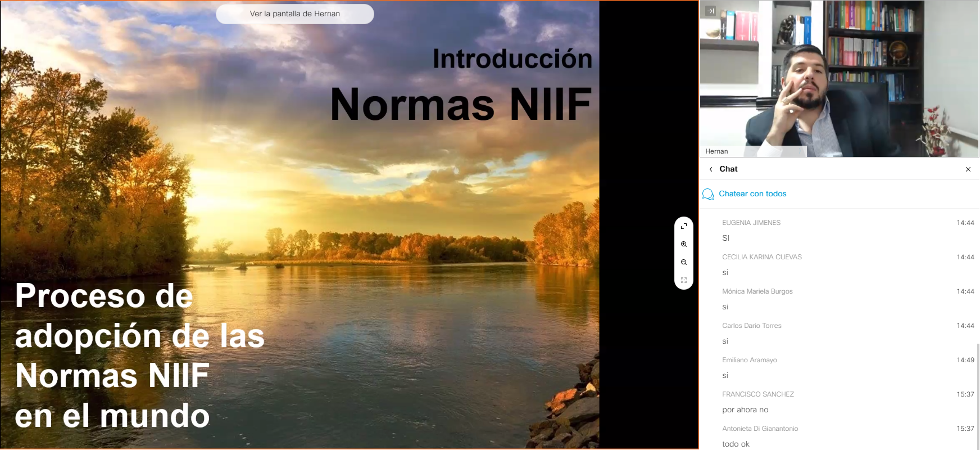
Task: Zoom in on the shared screen
Action: (684, 244)
